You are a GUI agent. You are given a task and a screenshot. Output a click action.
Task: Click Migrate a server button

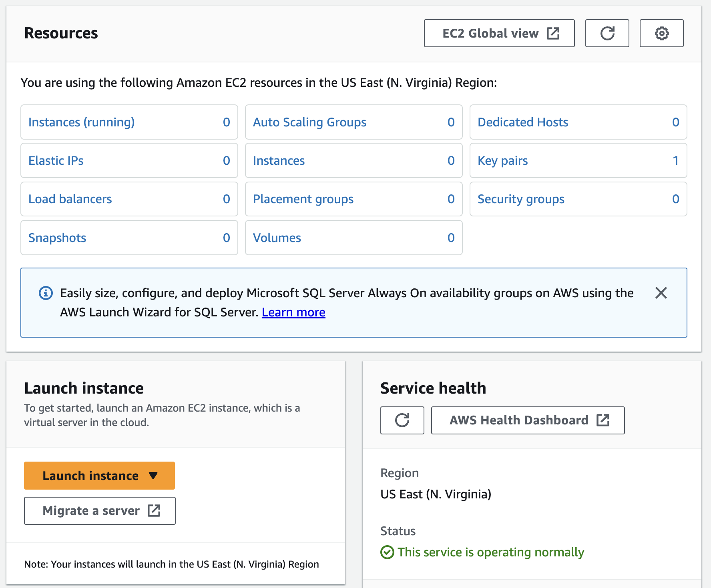[x=100, y=510]
